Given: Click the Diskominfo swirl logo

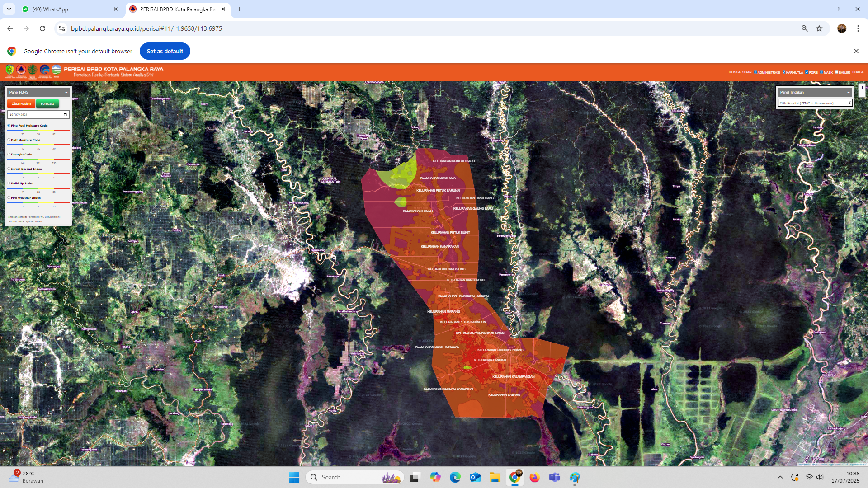Looking at the screenshot, I should pyautogui.click(x=44, y=70).
